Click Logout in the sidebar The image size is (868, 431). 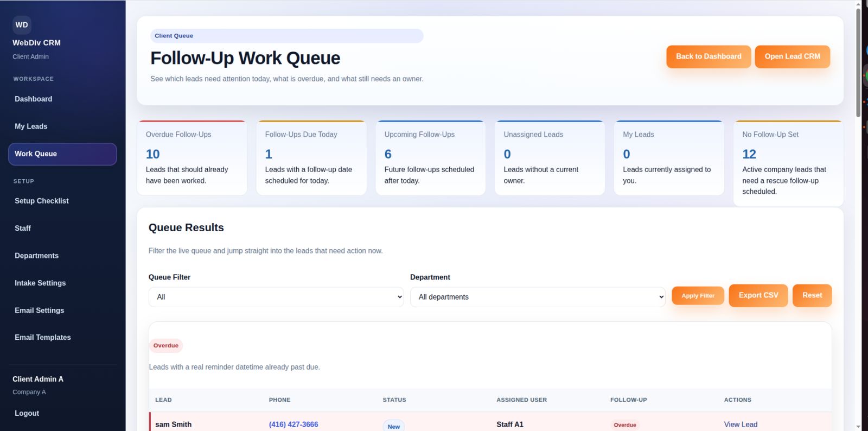coord(27,414)
